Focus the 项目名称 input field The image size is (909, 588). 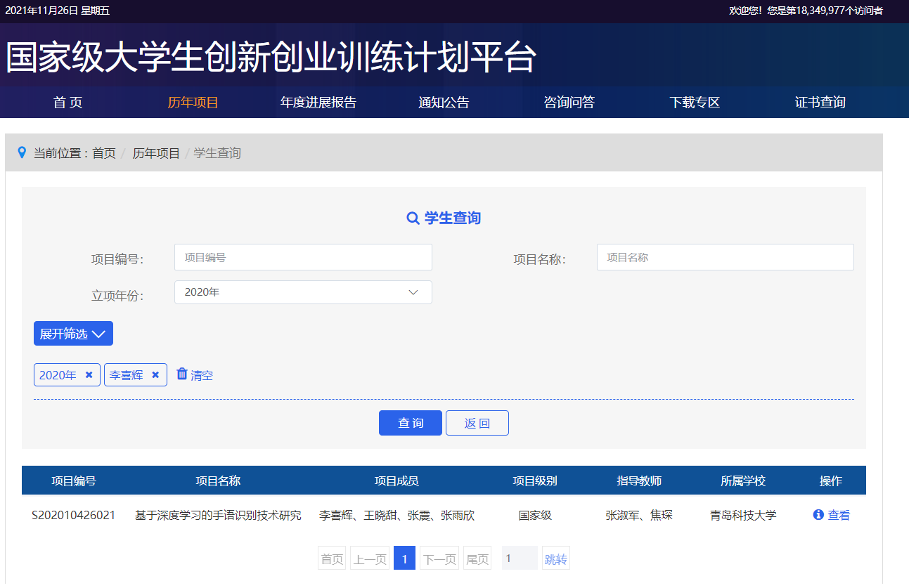(x=725, y=258)
